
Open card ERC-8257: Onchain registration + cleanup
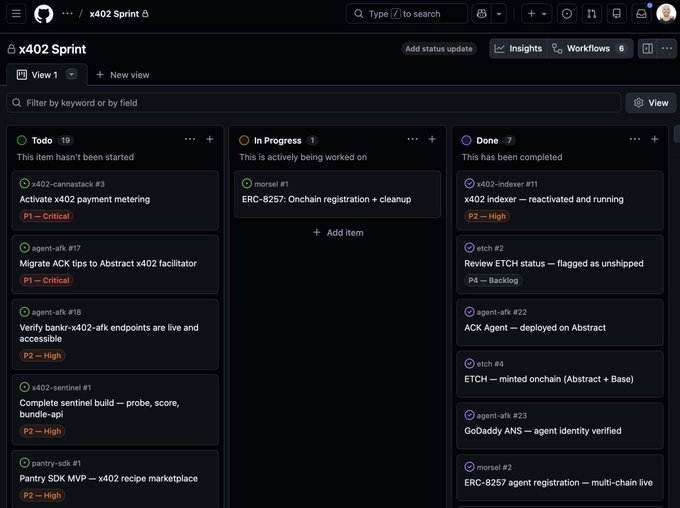click(327, 199)
